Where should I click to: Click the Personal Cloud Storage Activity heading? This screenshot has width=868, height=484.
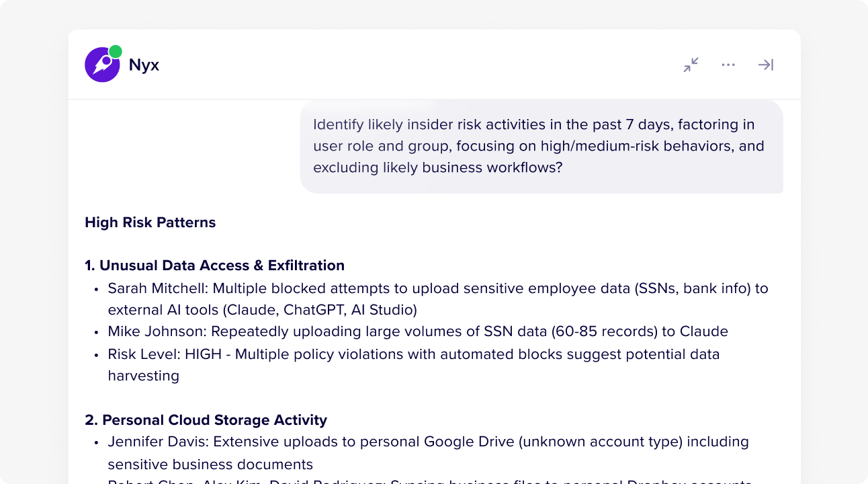pos(206,419)
